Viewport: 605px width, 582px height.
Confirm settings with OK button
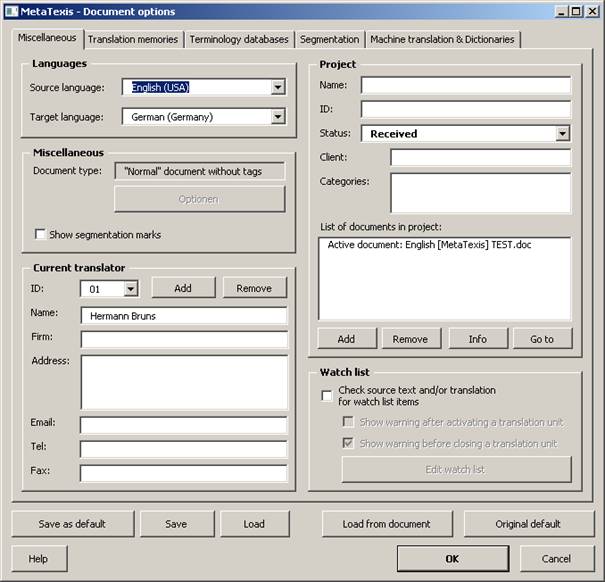tap(453, 558)
